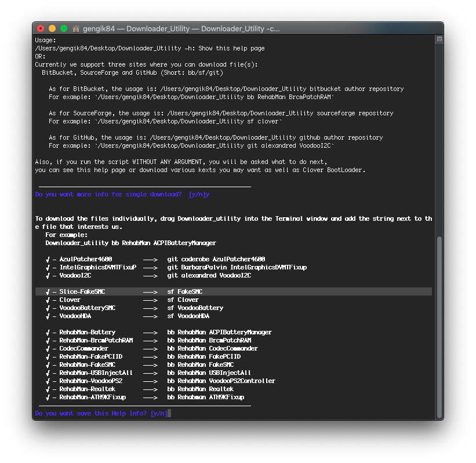Click the checkmark beside RehabMan-FakeSMC

pos(48,364)
